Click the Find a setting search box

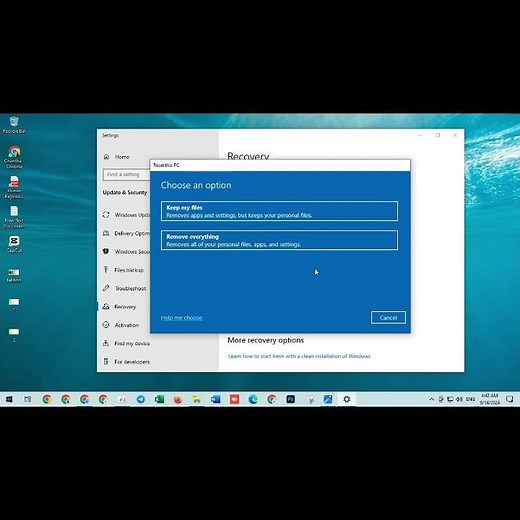[x=127, y=175]
